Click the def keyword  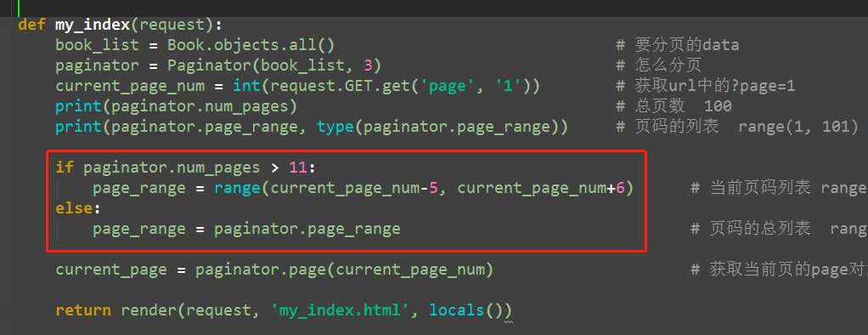[x=31, y=25]
